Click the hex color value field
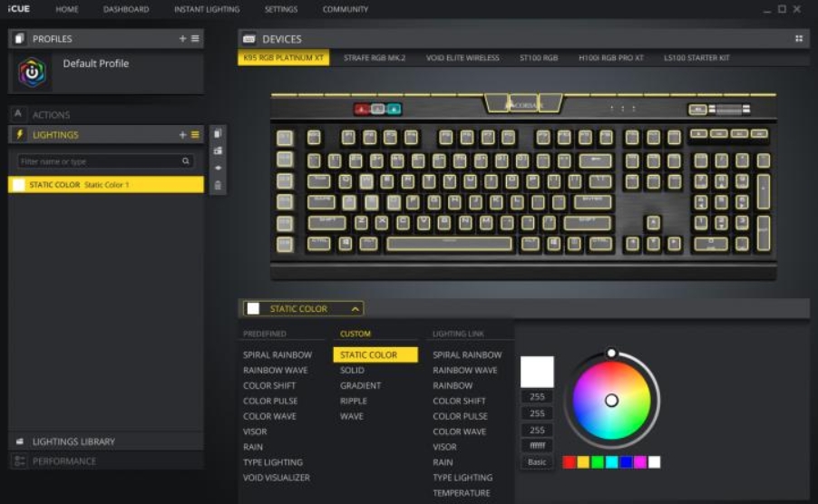 point(537,446)
